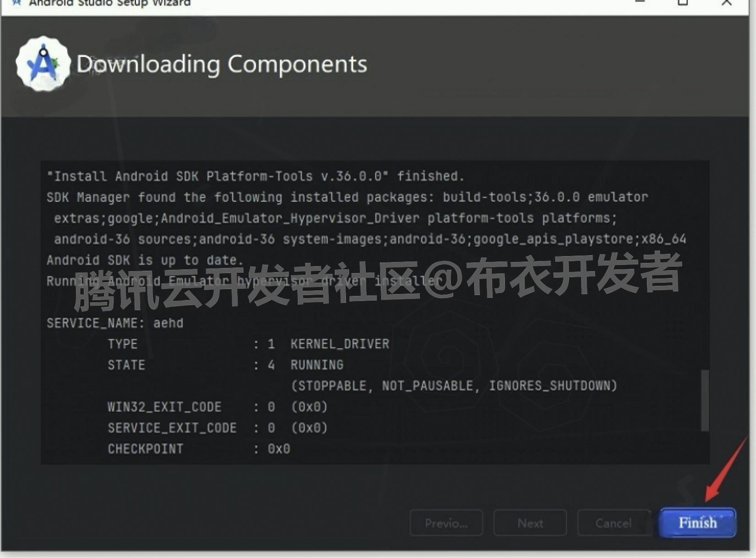Click the Android Studio icon in title bar

click(16, 2)
